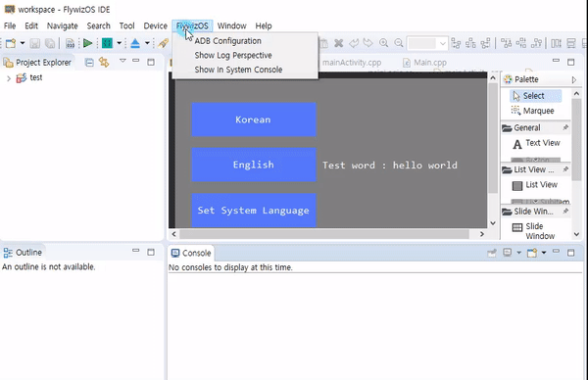
Task: Click the zoom in magnifier icon
Action: tap(383, 43)
